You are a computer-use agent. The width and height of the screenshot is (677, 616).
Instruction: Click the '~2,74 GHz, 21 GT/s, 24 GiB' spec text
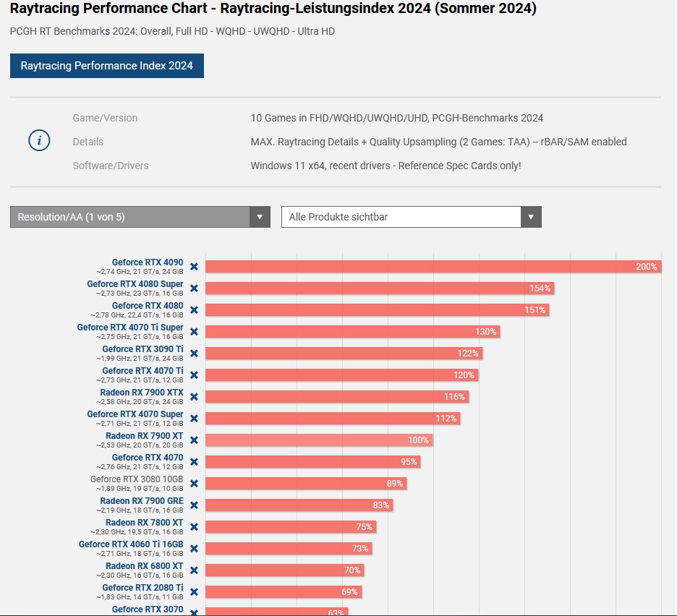point(140,272)
